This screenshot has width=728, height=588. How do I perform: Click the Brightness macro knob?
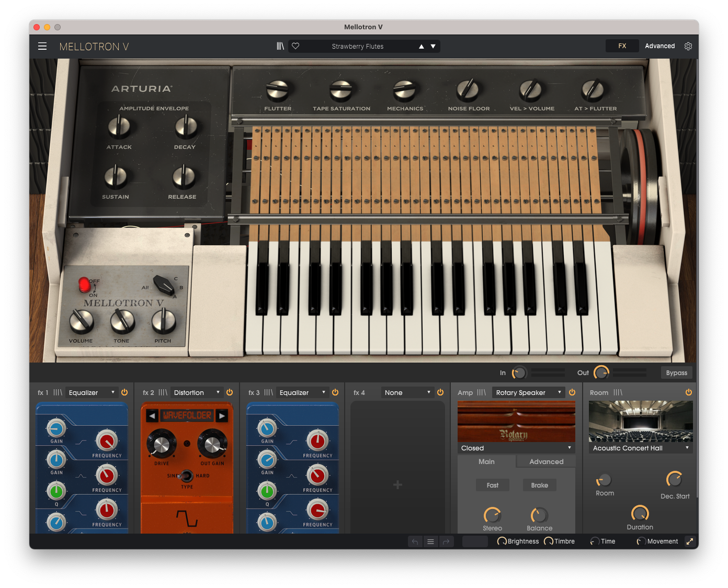(502, 541)
